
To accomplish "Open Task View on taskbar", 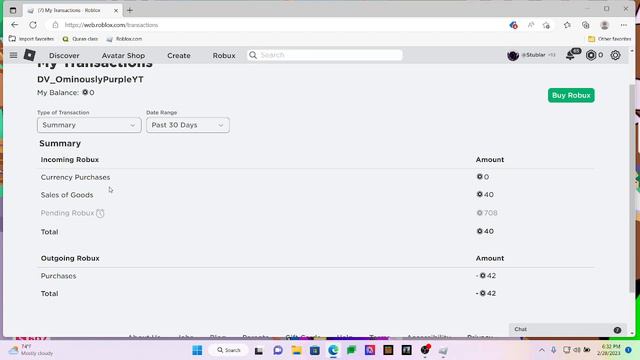I will pos(259,350).
